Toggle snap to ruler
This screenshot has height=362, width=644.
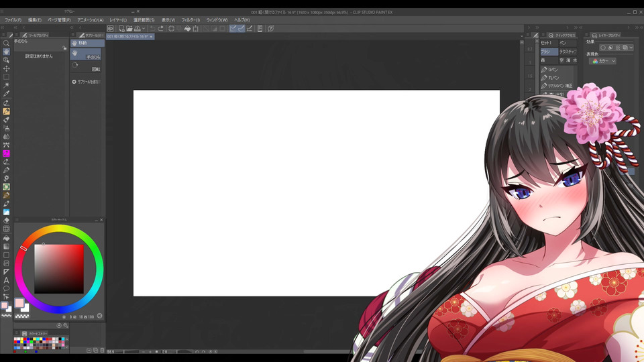pyautogui.click(x=233, y=28)
